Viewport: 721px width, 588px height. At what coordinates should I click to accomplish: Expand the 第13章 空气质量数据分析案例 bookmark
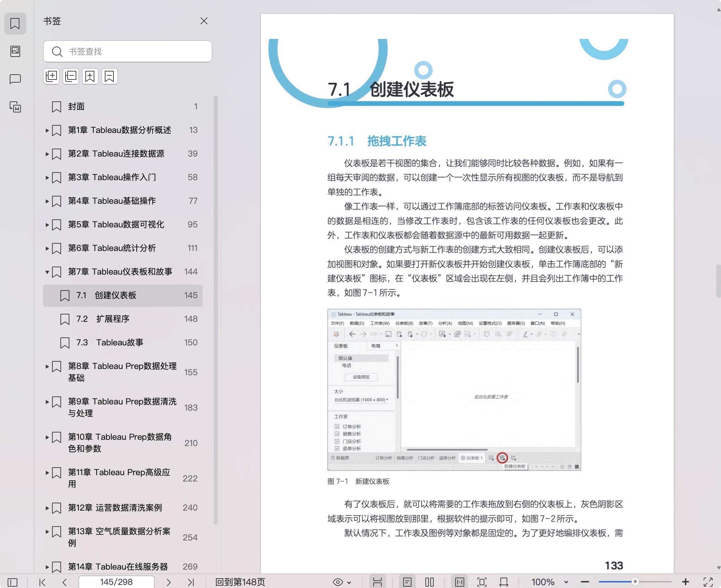pos(47,532)
